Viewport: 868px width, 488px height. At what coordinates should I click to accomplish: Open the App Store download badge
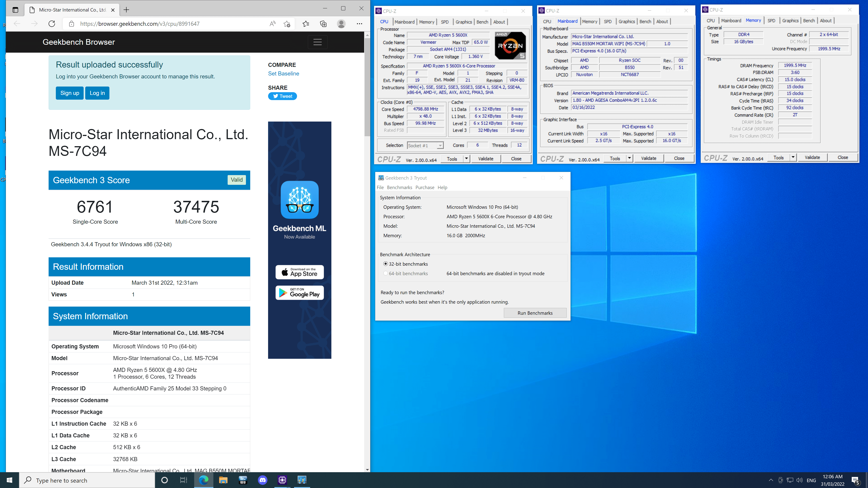click(x=300, y=272)
